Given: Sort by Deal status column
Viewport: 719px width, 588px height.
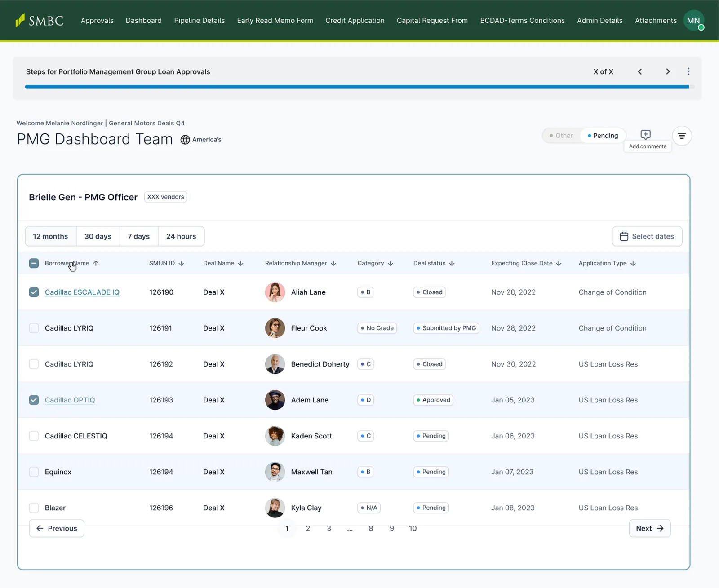Looking at the screenshot, I should pos(434,263).
